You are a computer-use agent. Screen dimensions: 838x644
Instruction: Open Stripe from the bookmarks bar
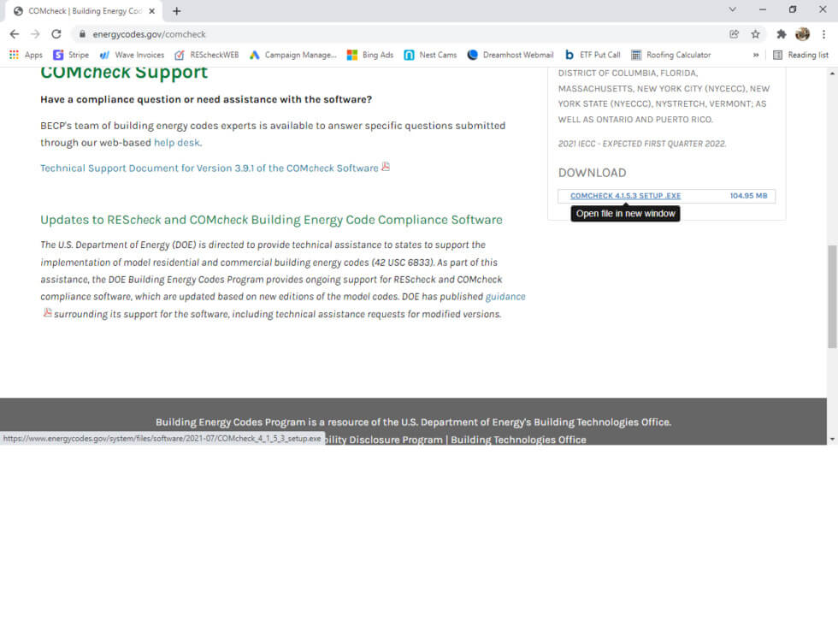click(x=73, y=54)
